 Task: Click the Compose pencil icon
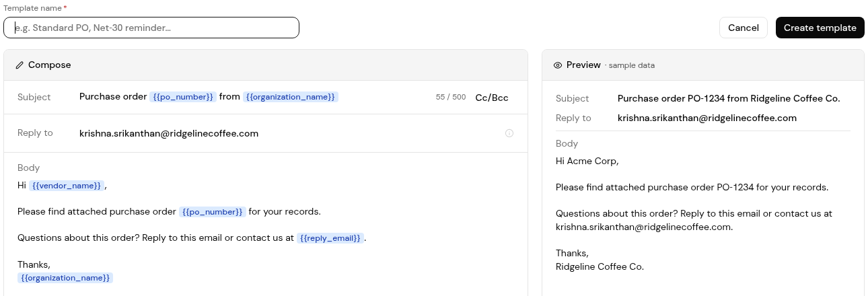pos(20,65)
